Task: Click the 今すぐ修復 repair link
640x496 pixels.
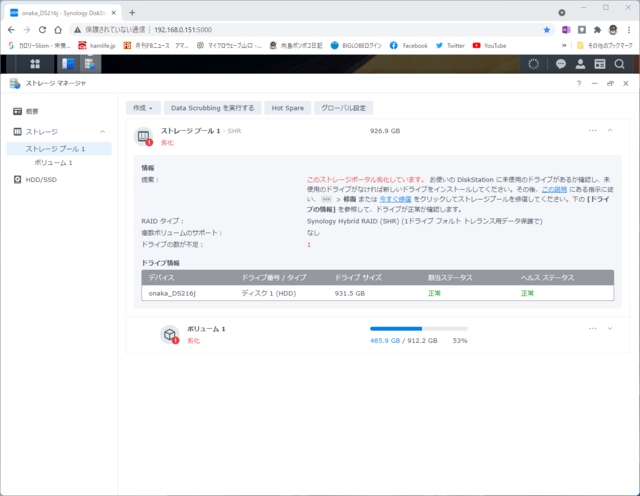Action: pyautogui.click(x=395, y=199)
